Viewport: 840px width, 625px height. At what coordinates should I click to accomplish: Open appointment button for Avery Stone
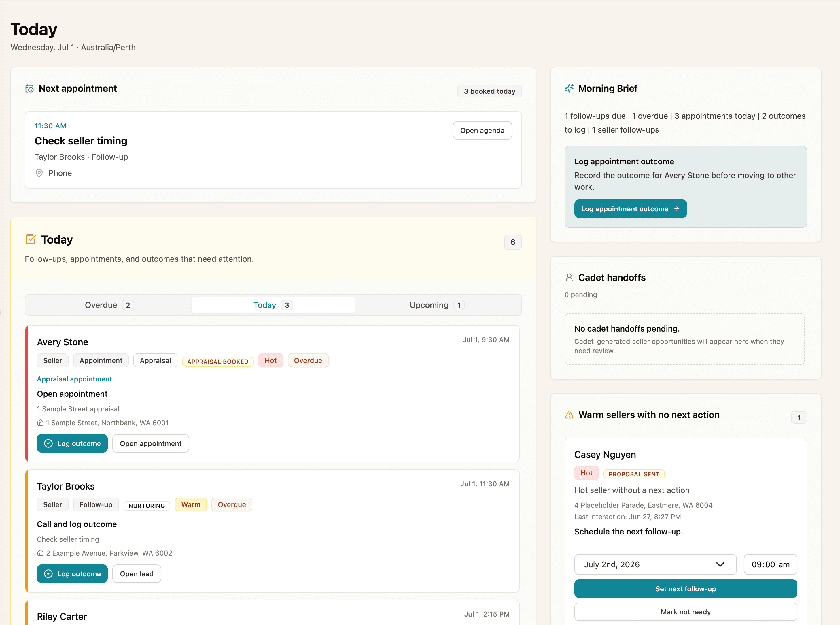151,444
